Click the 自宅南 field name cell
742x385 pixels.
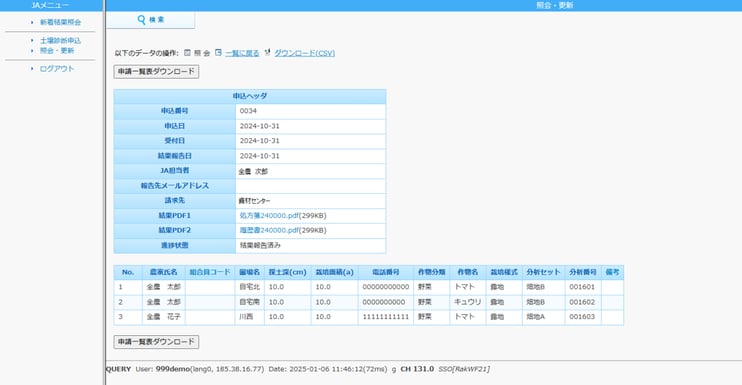coord(250,302)
